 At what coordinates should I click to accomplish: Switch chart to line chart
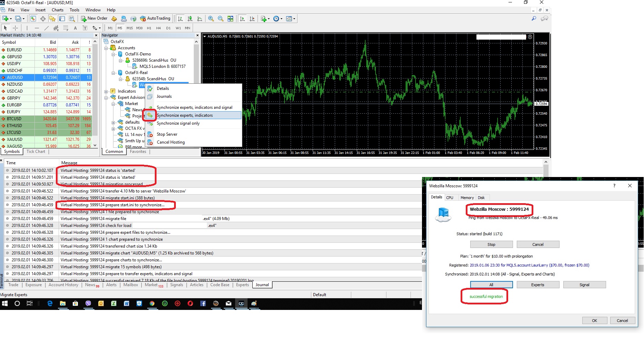tap(200, 19)
